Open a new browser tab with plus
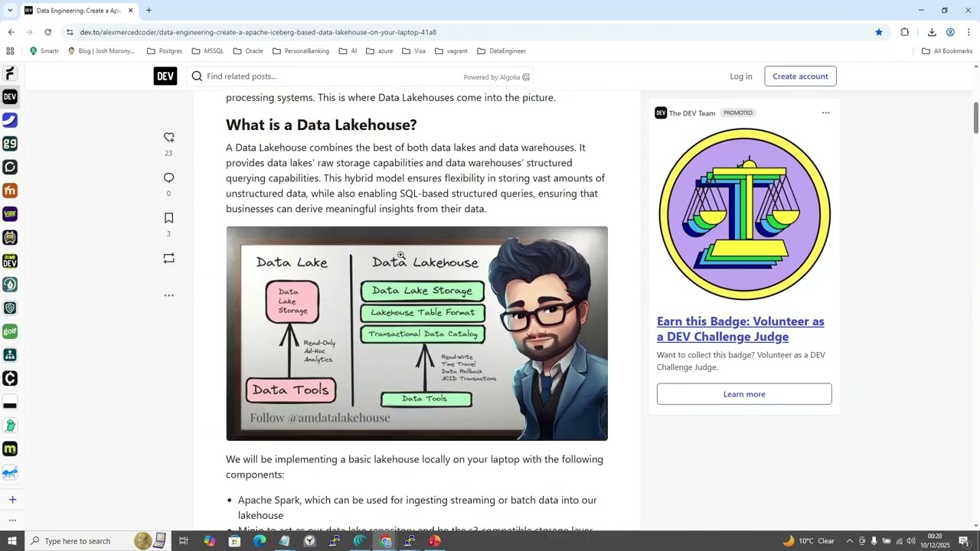The width and height of the screenshot is (980, 551). [x=149, y=10]
